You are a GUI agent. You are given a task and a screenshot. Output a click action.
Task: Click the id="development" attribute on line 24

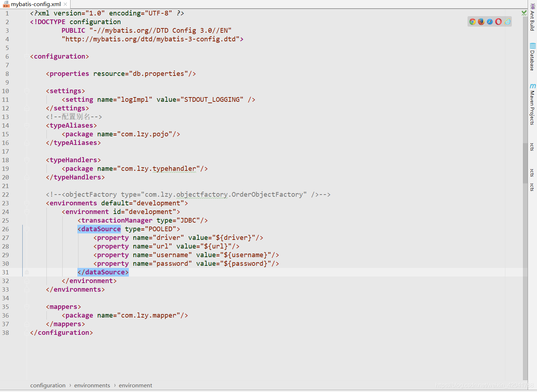tap(145, 212)
